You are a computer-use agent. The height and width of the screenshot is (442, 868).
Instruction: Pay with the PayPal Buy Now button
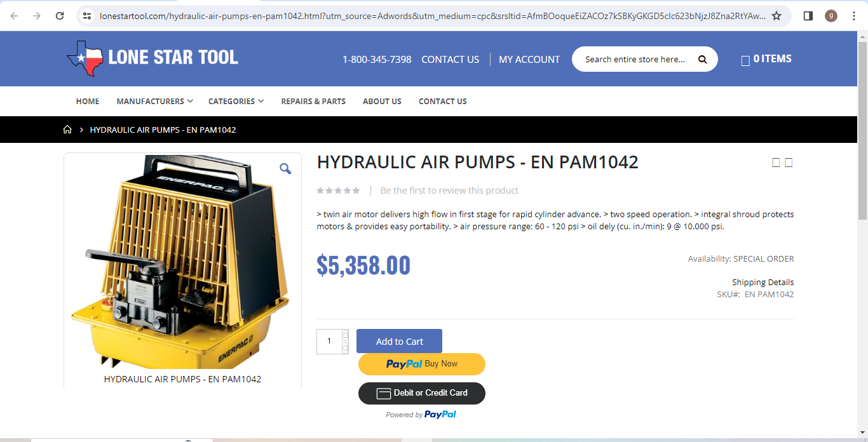pyautogui.click(x=422, y=364)
